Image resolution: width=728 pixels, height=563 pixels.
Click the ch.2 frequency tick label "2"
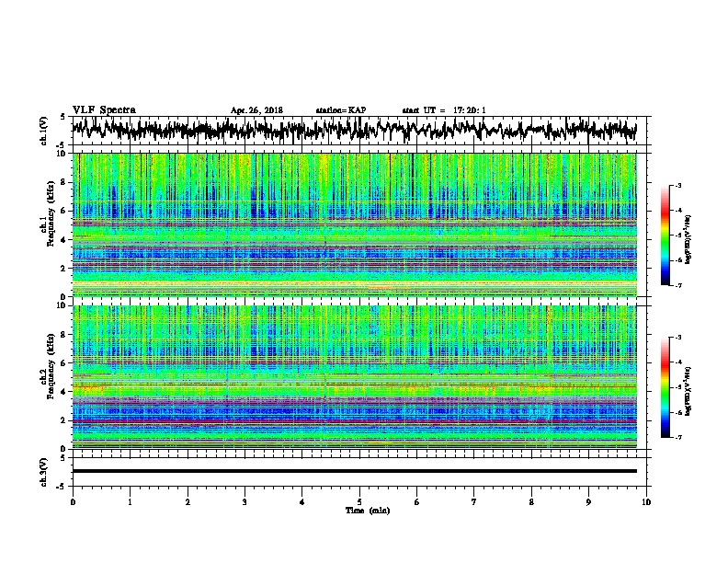(x=64, y=420)
